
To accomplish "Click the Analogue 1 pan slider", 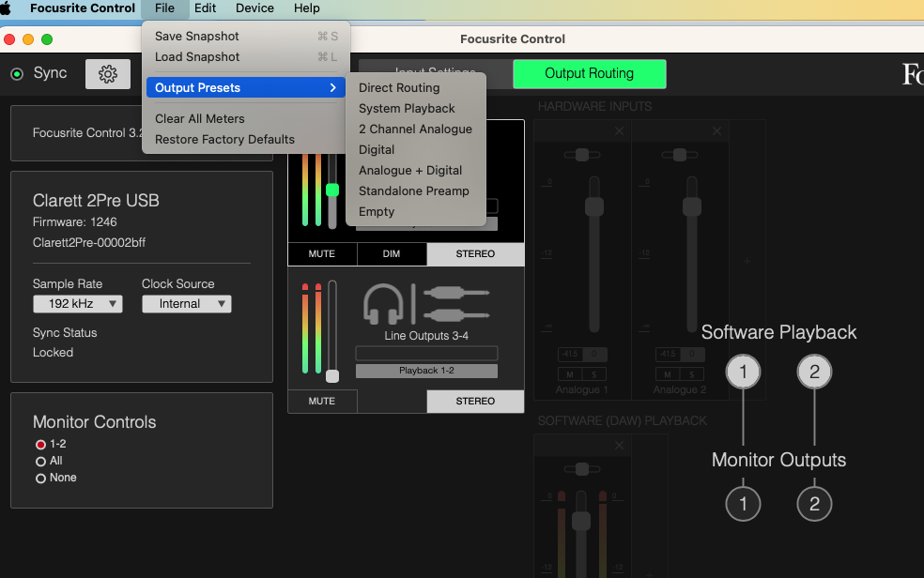I will tap(582, 155).
